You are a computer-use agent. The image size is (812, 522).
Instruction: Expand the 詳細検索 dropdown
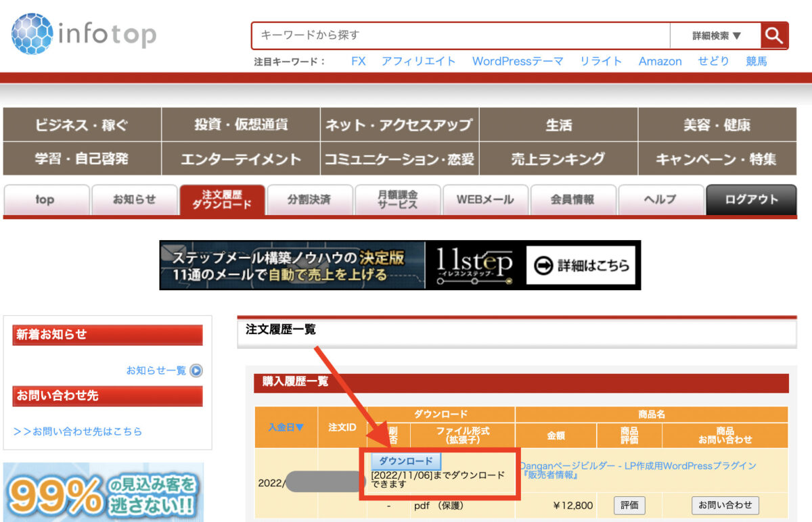click(716, 36)
